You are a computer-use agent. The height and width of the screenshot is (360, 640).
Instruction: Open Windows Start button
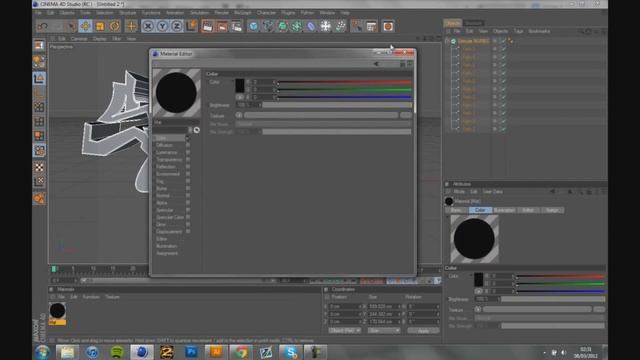[42, 352]
